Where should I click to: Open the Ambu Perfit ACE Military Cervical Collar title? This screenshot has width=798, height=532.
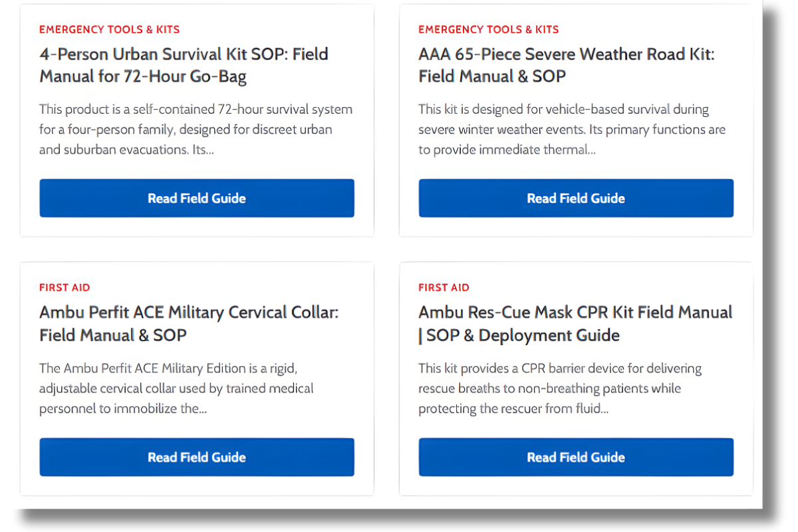[189, 313]
